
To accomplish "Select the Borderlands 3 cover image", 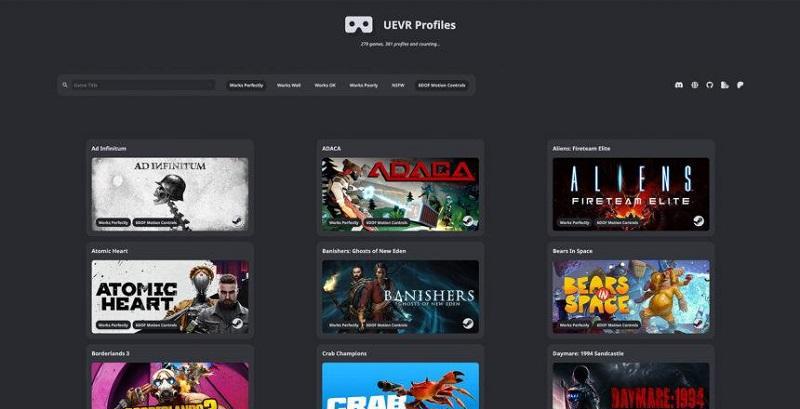I will 170,386.
